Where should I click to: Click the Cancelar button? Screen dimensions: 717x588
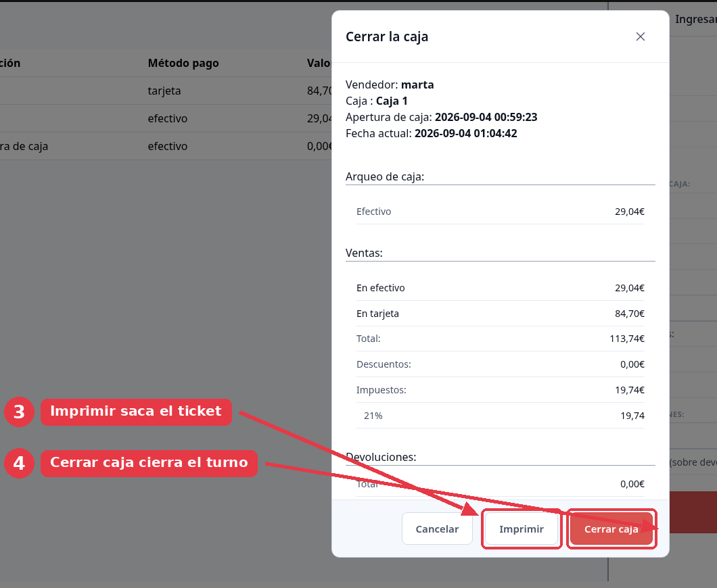tap(437, 529)
